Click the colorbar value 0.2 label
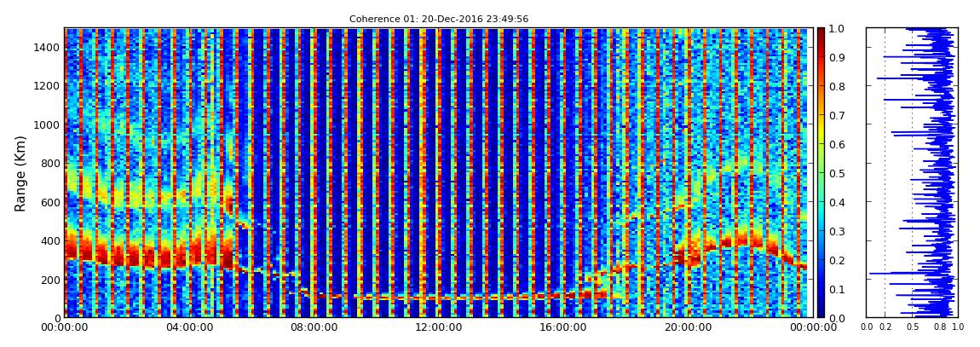 [x=836, y=260]
